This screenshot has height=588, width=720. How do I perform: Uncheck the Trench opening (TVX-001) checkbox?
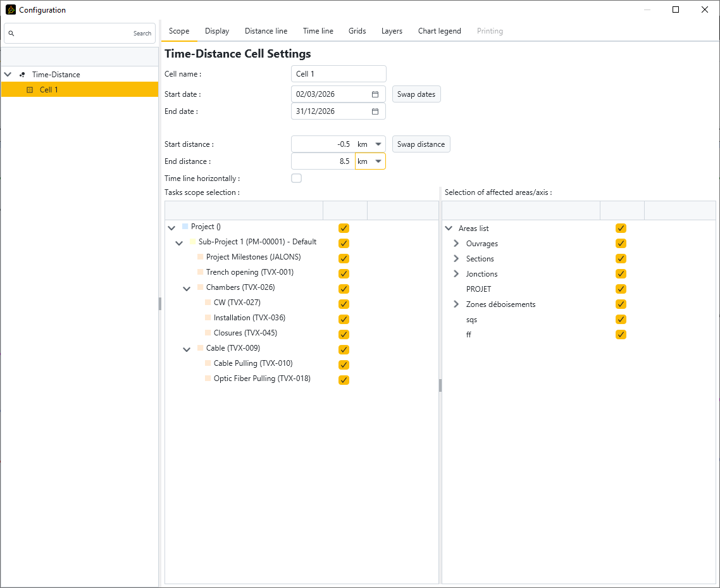[x=344, y=273]
